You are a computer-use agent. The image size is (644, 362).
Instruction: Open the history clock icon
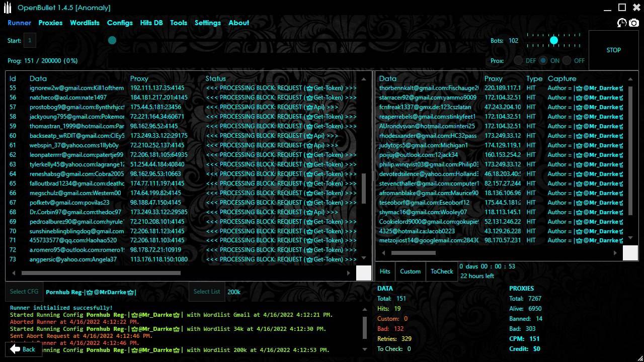point(622,23)
